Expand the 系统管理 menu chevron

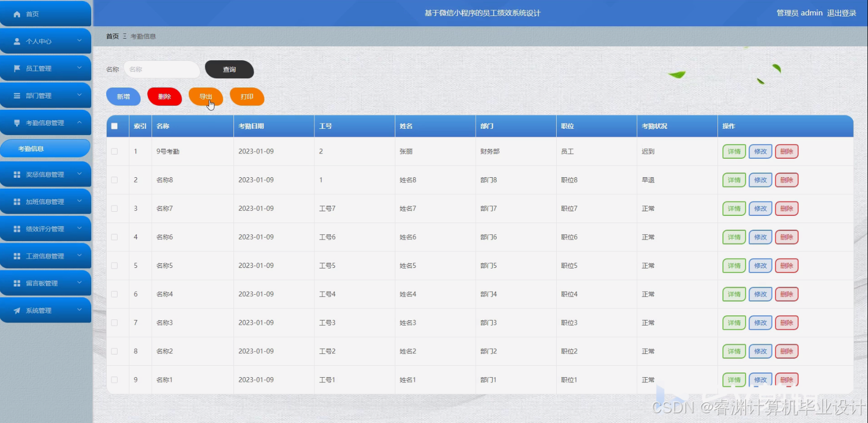tap(79, 310)
